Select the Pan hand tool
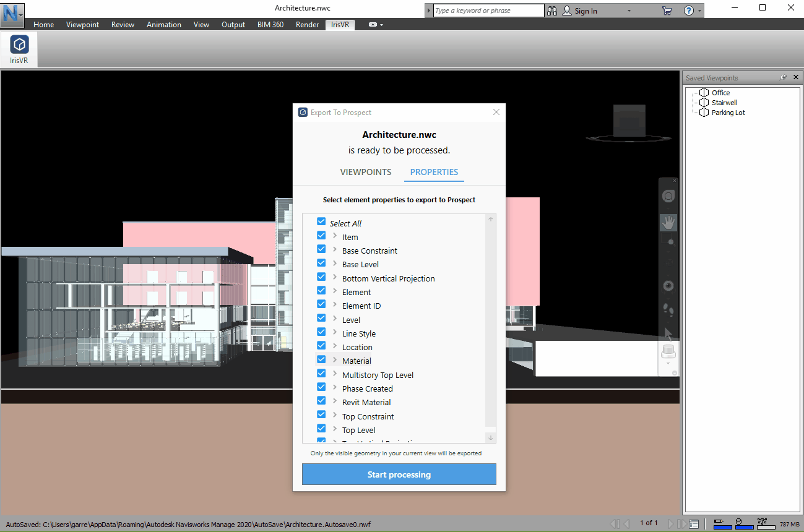804x532 pixels. click(668, 223)
